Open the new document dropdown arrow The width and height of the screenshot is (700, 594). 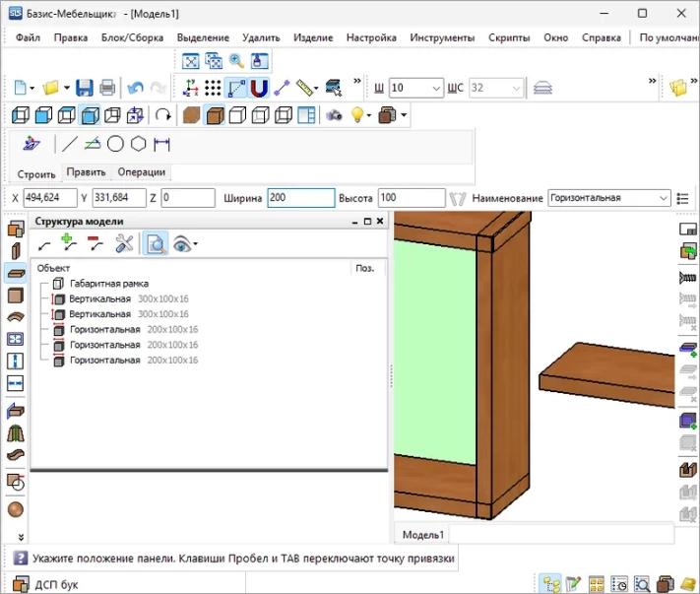tap(32, 88)
